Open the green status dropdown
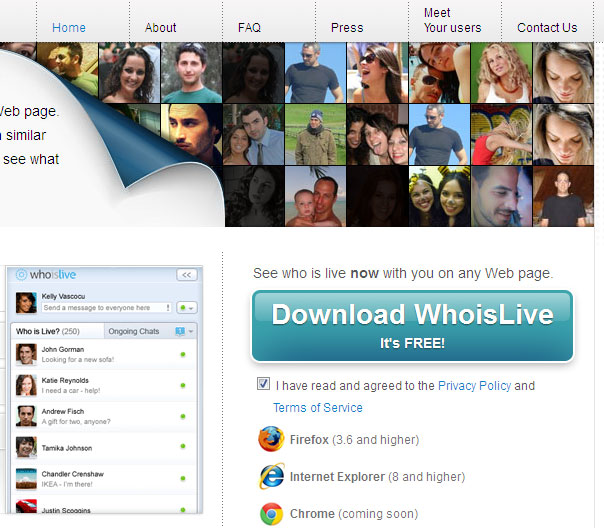 point(187,308)
